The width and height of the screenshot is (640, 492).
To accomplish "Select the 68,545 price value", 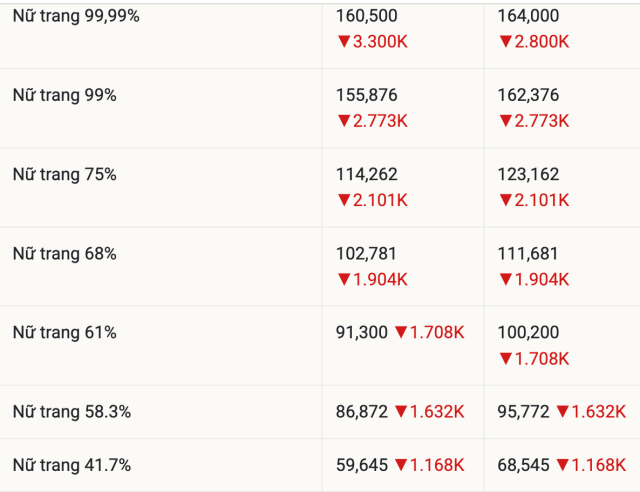I will click(x=522, y=464).
